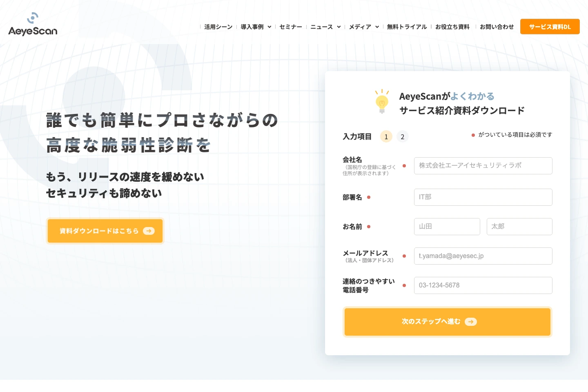The width and height of the screenshot is (588, 392).
Task: Click arrow icon on 資料ダウンロードはこちら button
Action: (x=149, y=231)
